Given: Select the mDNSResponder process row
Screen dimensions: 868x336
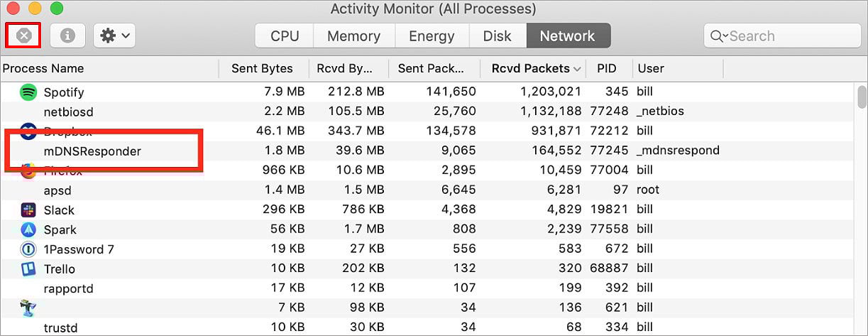Looking at the screenshot, I should pos(434,151).
